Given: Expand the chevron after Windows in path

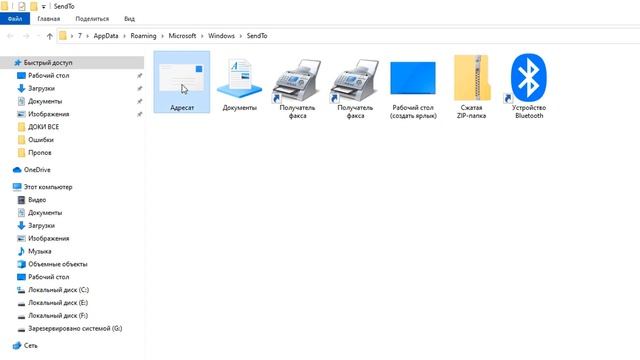Looking at the screenshot, I should 240,36.
